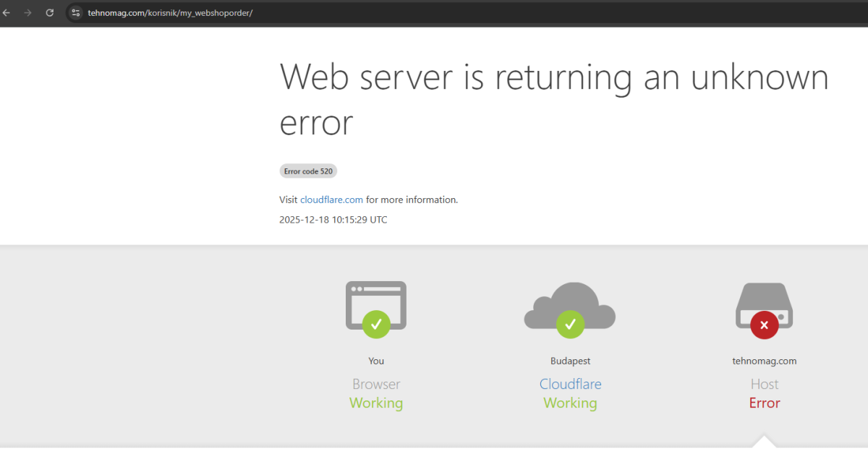Click the Error code 520 badge
The height and width of the screenshot is (472, 868).
[x=308, y=171]
